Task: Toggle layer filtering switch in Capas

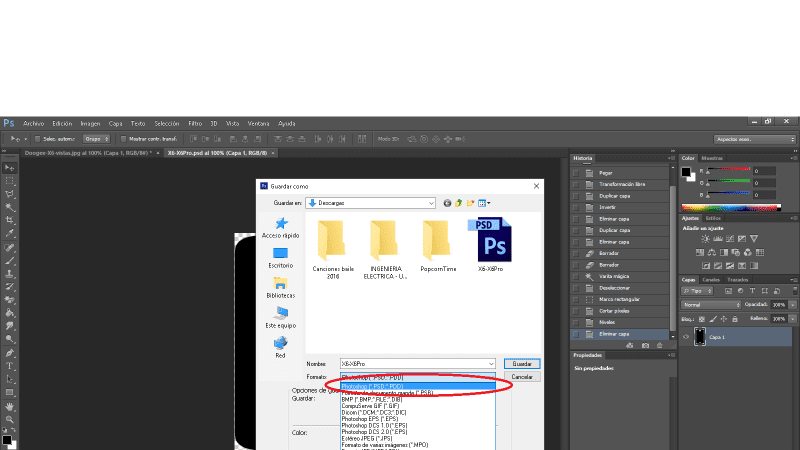Action: [794, 291]
